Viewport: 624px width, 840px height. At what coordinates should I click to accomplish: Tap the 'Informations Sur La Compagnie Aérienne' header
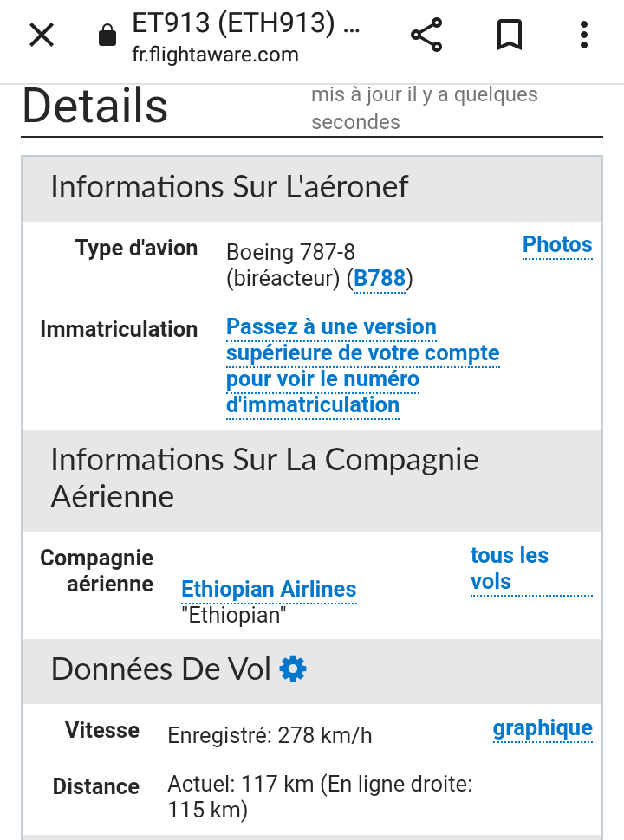[x=312, y=479]
